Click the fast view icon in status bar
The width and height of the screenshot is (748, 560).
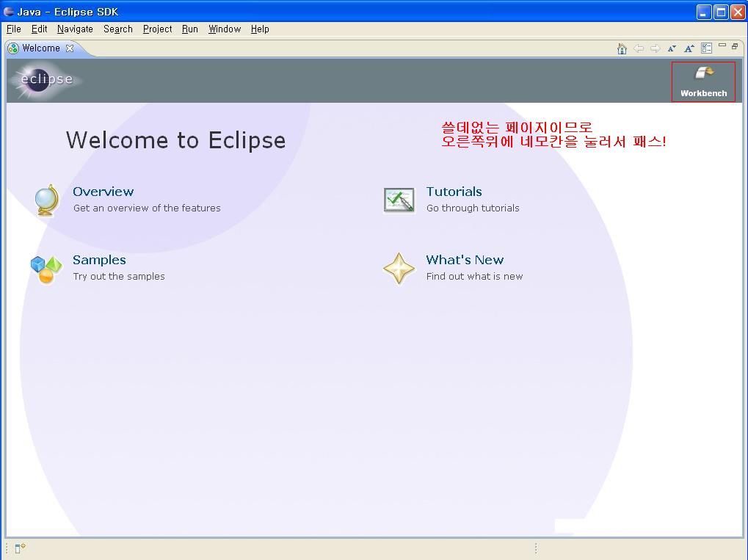click(20, 548)
